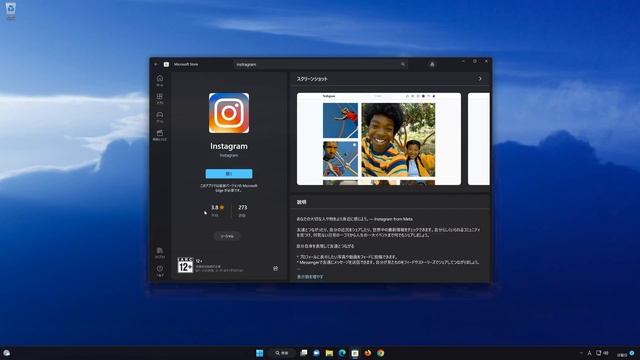
Task: Click the Social category tag button
Action: (227, 236)
